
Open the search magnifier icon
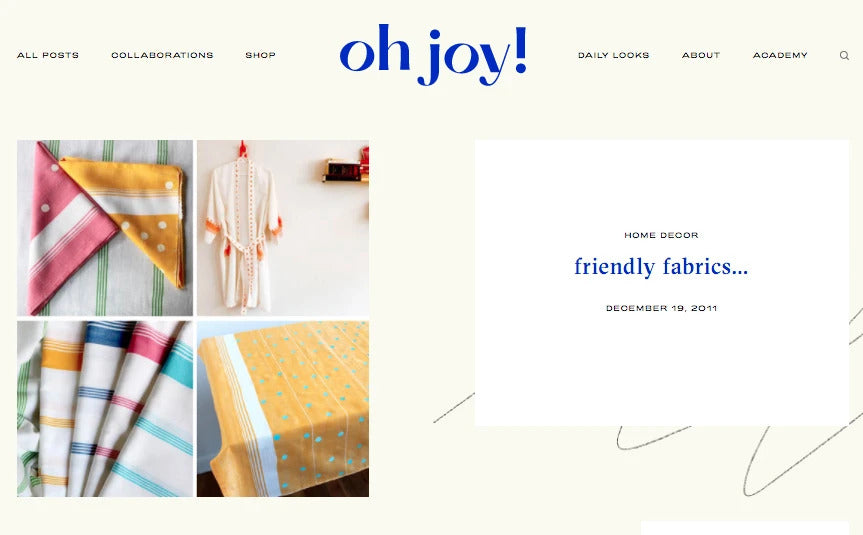coord(844,56)
